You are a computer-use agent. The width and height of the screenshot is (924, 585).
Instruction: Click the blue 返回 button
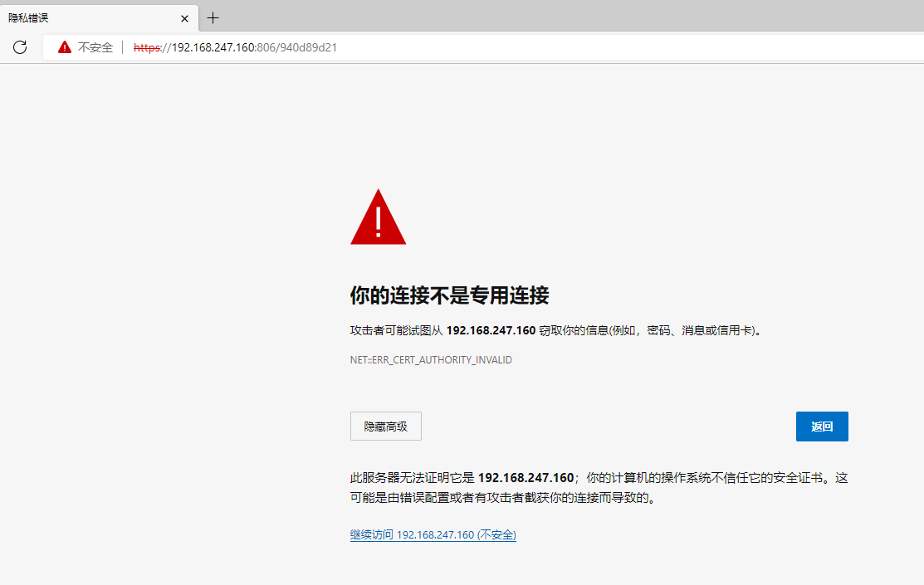[822, 426]
